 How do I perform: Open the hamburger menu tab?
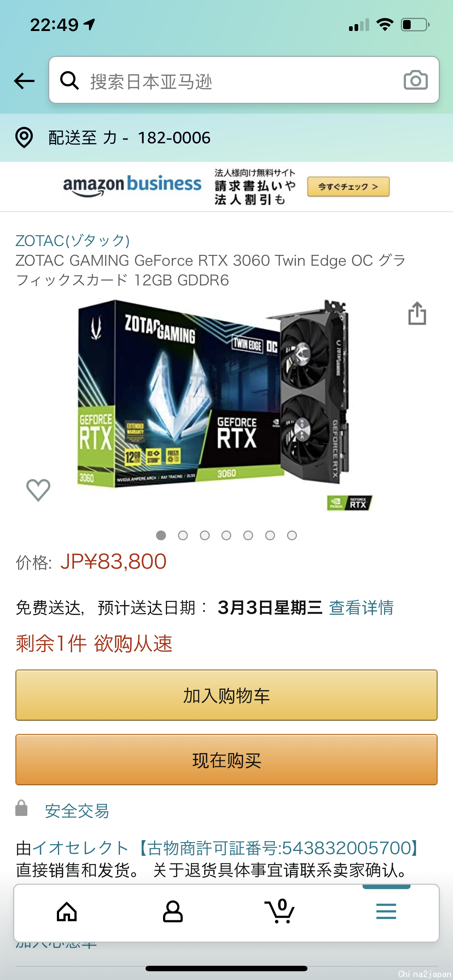(386, 911)
